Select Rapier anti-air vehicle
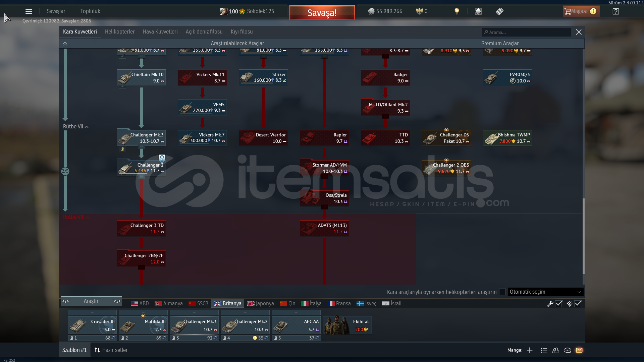644x362 pixels. tap(324, 138)
